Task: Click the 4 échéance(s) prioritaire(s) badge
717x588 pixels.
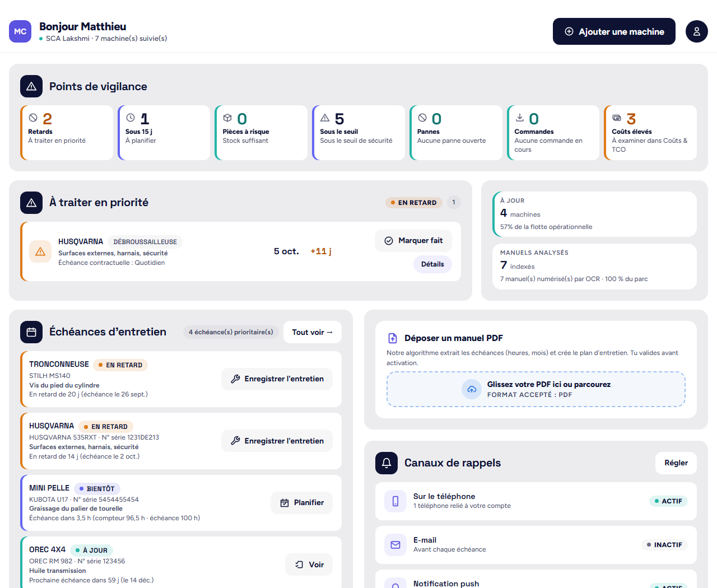Action: (231, 332)
